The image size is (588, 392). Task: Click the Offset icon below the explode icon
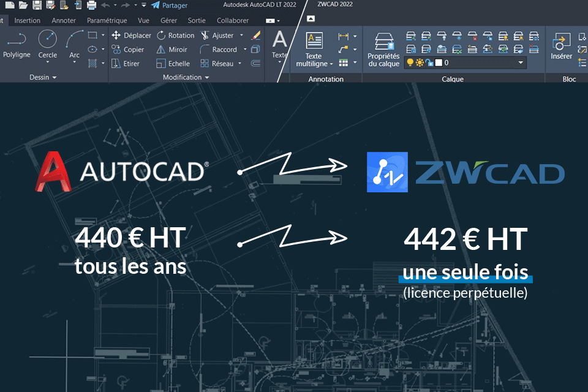click(x=256, y=64)
